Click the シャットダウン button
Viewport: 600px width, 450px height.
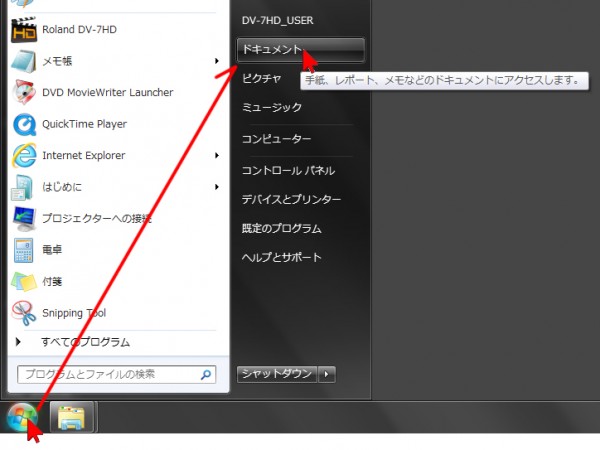click(277, 374)
